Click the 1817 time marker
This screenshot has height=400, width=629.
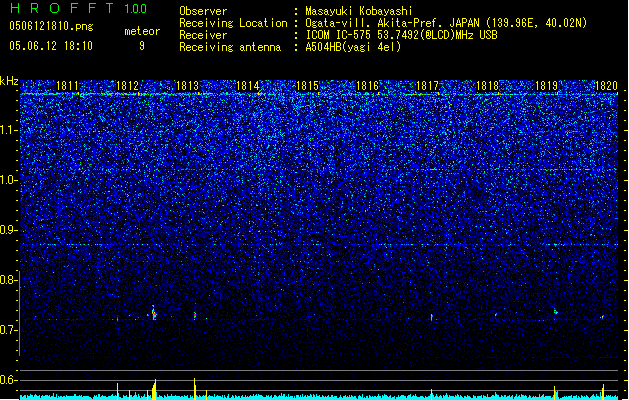[428, 86]
